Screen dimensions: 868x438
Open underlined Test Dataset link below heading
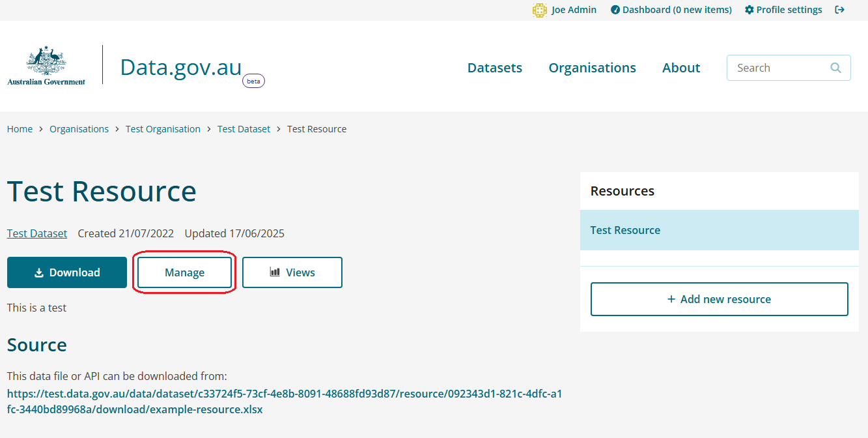(37, 233)
